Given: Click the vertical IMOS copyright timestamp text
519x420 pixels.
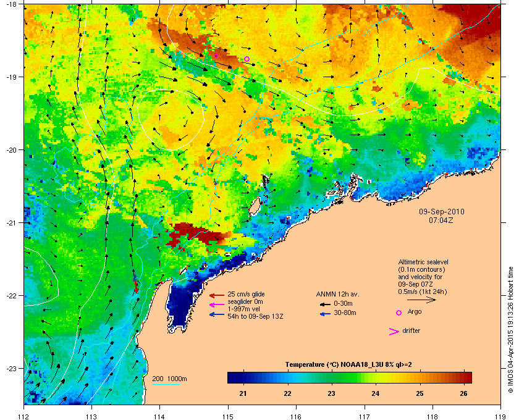Looking at the screenshot, I should coord(510,330).
